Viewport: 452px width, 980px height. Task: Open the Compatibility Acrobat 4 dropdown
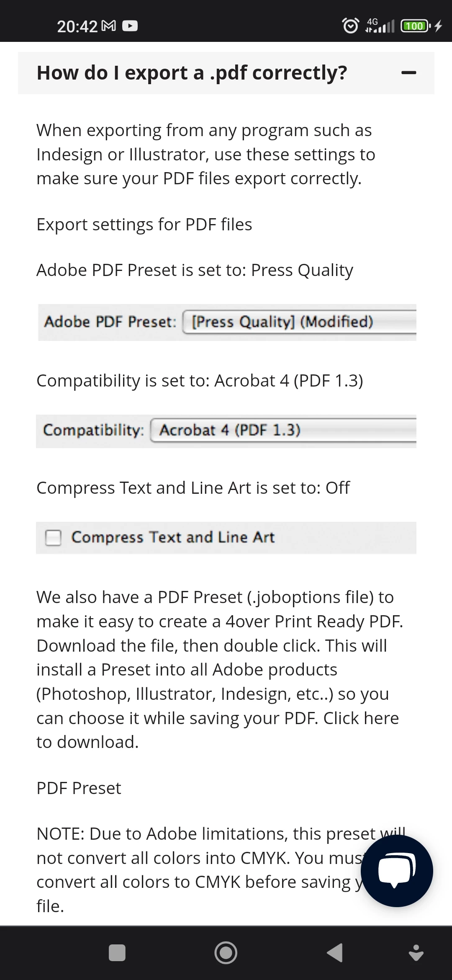click(x=283, y=430)
